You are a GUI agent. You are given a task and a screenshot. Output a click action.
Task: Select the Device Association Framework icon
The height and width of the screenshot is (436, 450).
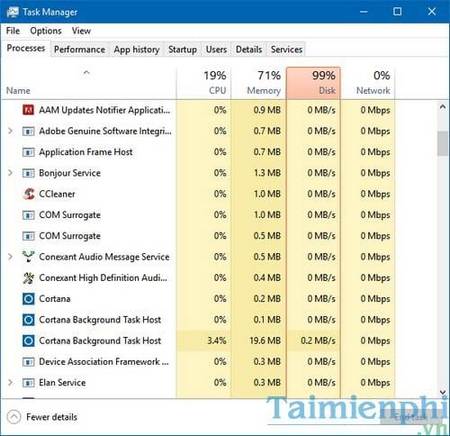[x=28, y=362]
